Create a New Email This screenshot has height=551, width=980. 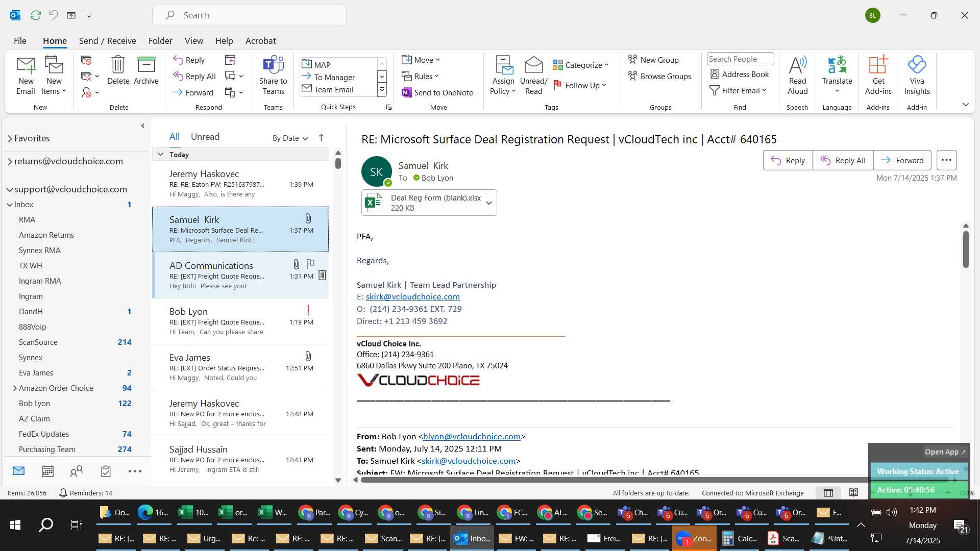(x=26, y=76)
